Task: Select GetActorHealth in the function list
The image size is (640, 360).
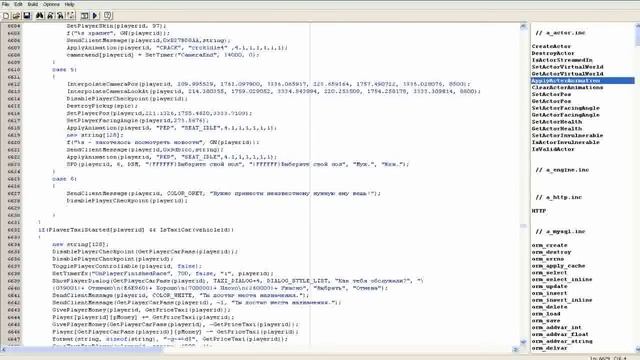Action: pyautogui.click(x=557, y=129)
